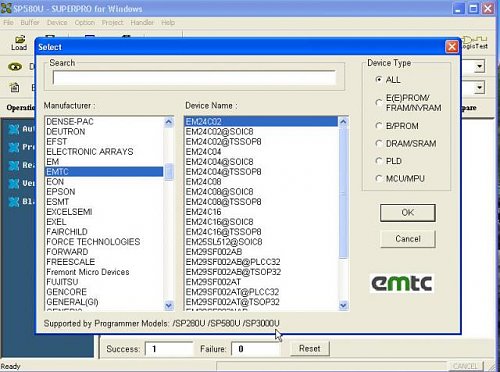Select device EM25SL512@SOIC8
The width and height of the screenshot is (500, 372).
pyautogui.click(x=261, y=242)
